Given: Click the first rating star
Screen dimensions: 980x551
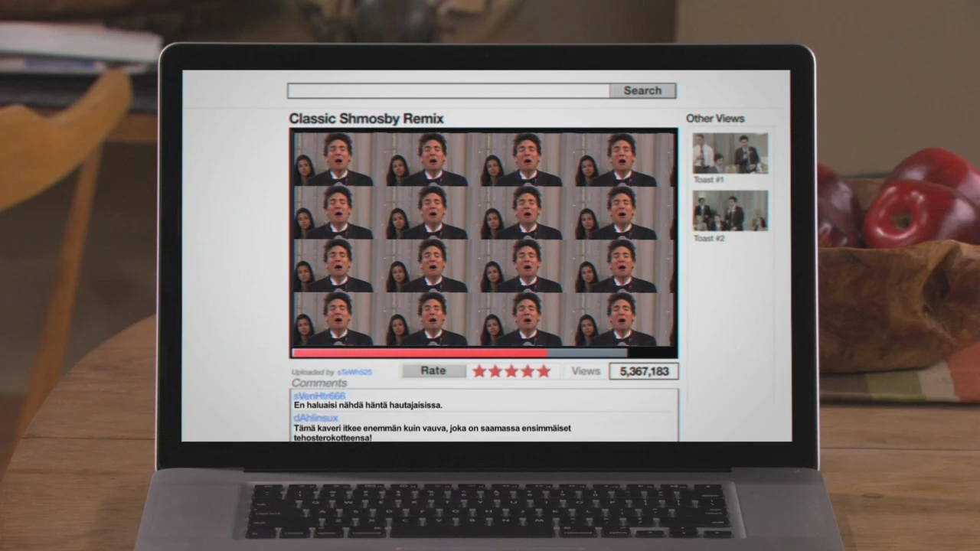Looking at the screenshot, I should pos(479,371).
